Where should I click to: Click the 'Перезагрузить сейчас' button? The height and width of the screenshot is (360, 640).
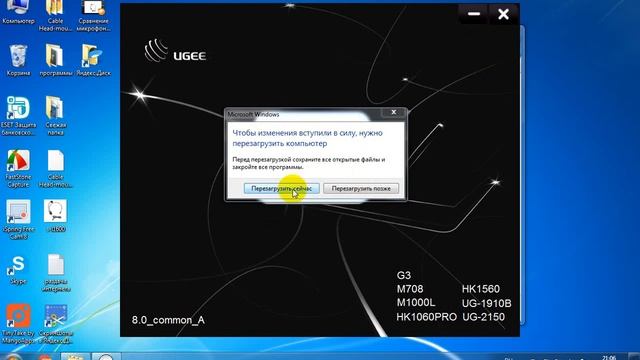tap(281, 189)
